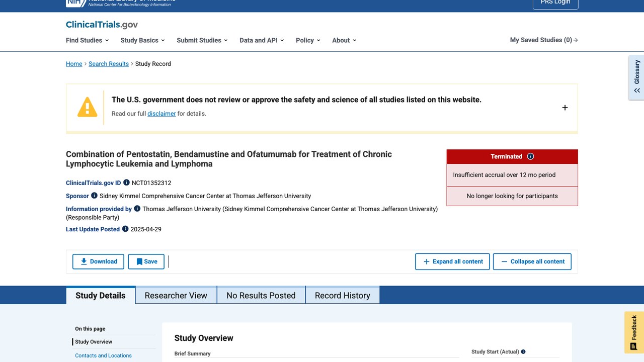The width and height of the screenshot is (644, 362).
Task: Click the PRS Login button
Action: (x=555, y=3)
